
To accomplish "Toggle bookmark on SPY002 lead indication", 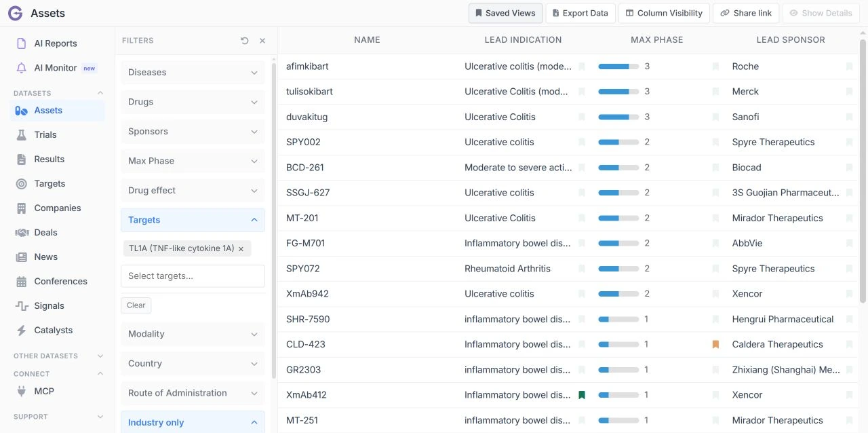I will 582,143.
